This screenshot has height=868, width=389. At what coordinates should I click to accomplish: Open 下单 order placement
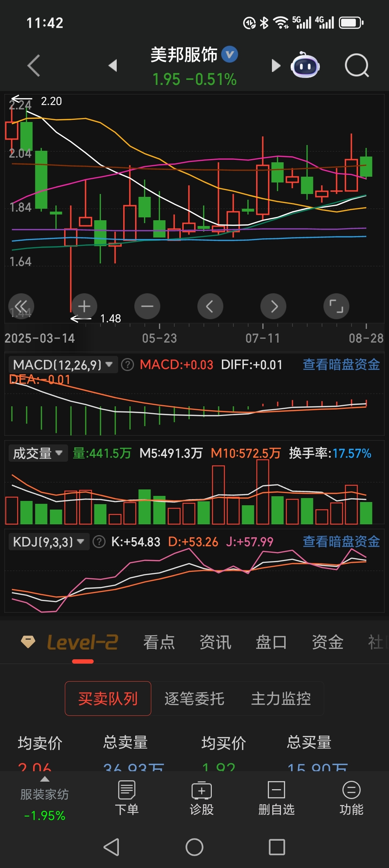click(x=127, y=797)
